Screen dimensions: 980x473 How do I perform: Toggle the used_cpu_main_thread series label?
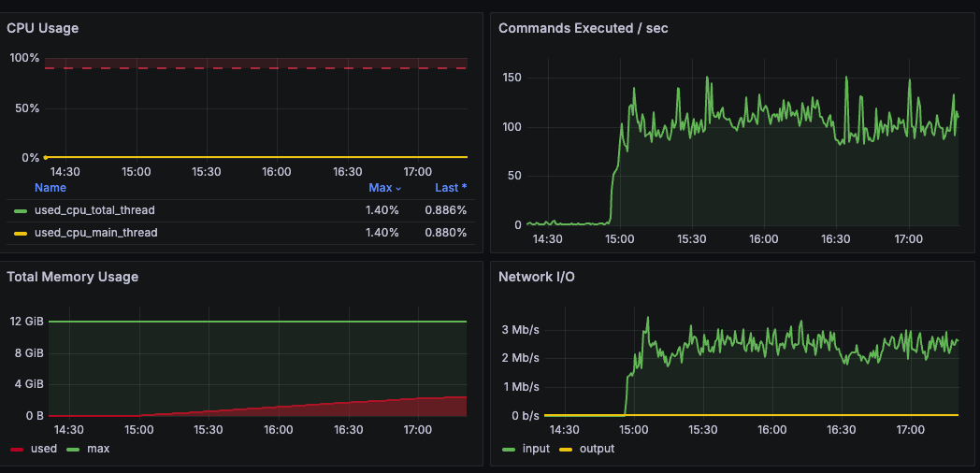95,233
